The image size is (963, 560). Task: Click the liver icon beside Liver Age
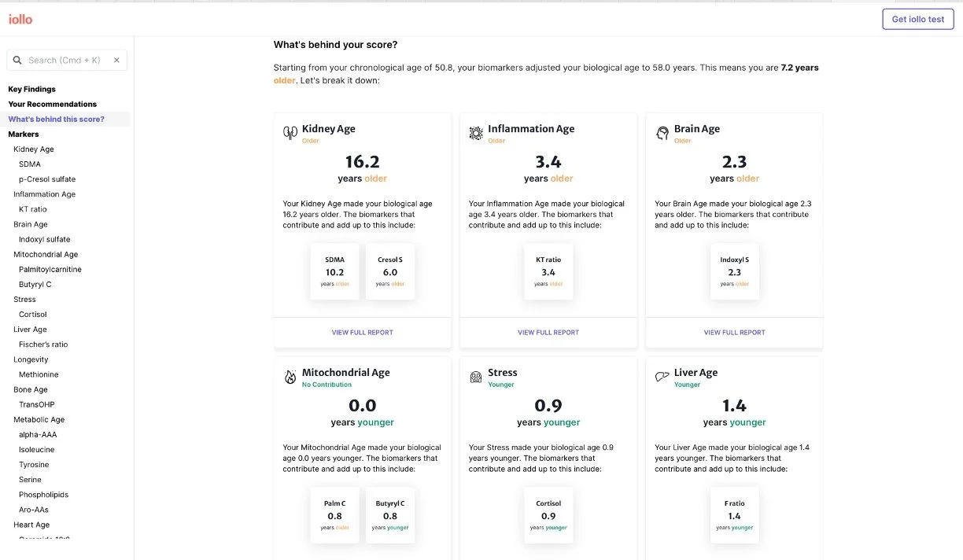(x=662, y=377)
